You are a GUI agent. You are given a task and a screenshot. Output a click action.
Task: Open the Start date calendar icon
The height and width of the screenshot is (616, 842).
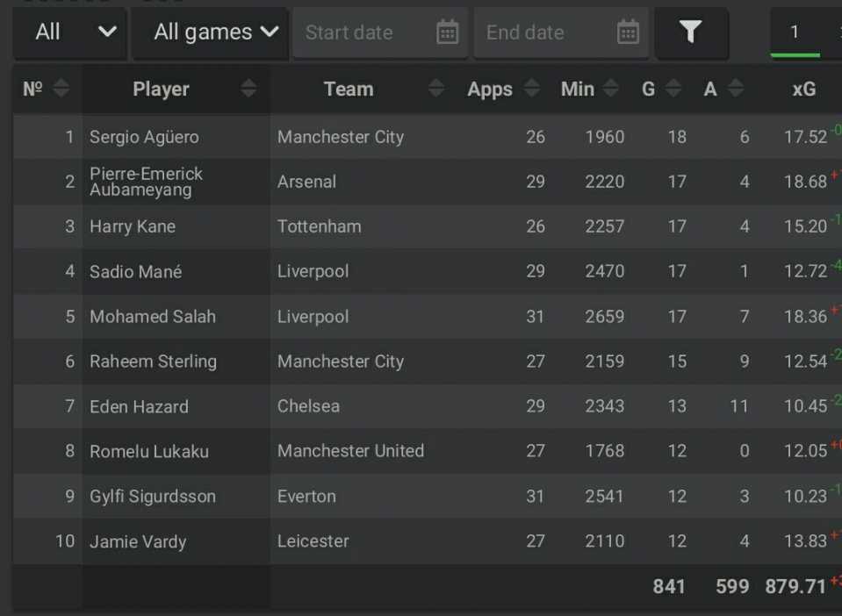point(447,32)
